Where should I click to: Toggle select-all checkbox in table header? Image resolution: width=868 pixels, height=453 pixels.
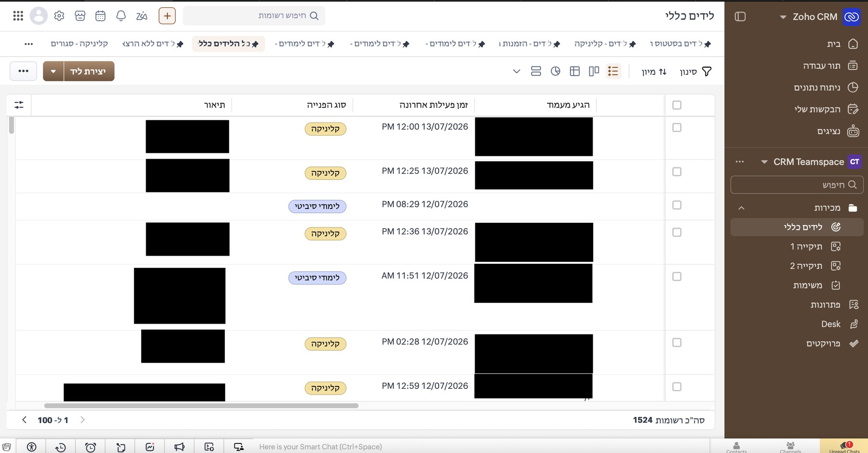point(677,105)
